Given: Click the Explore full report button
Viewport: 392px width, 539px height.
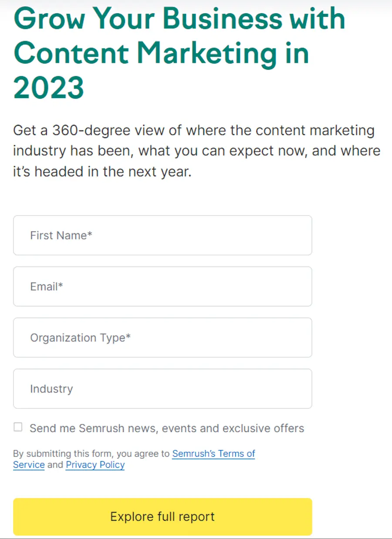Looking at the screenshot, I should coord(162,517).
